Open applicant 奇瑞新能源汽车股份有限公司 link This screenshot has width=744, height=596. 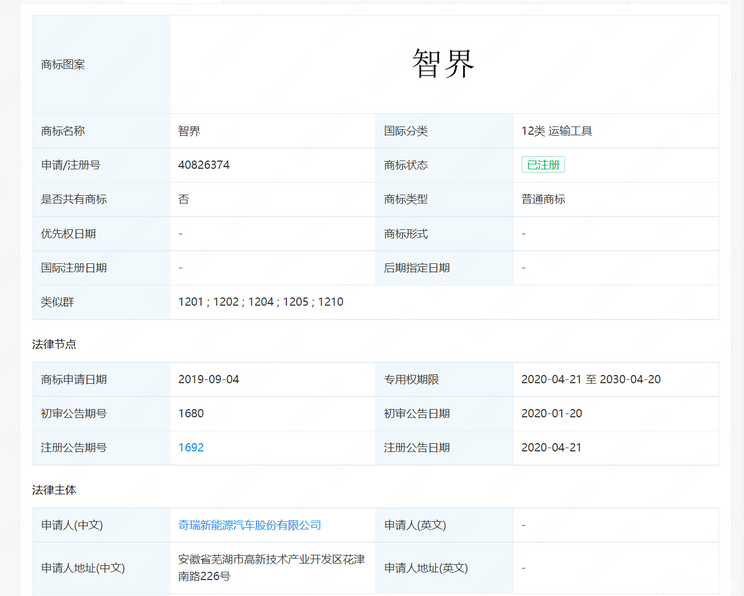point(249,525)
